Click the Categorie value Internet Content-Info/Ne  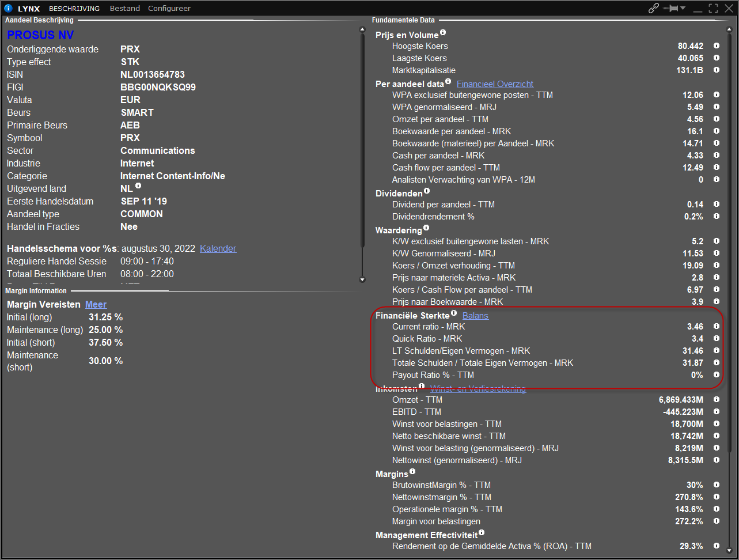click(173, 176)
